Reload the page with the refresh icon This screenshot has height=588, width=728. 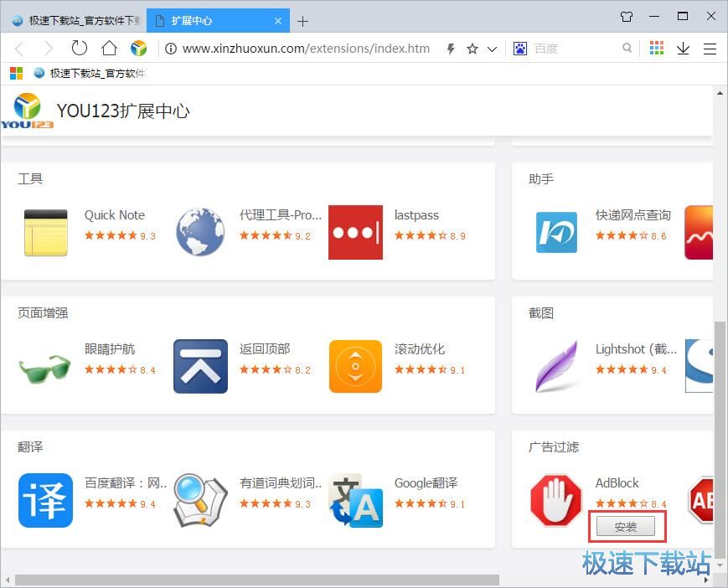pyautogui.click(x=80, y=48)
